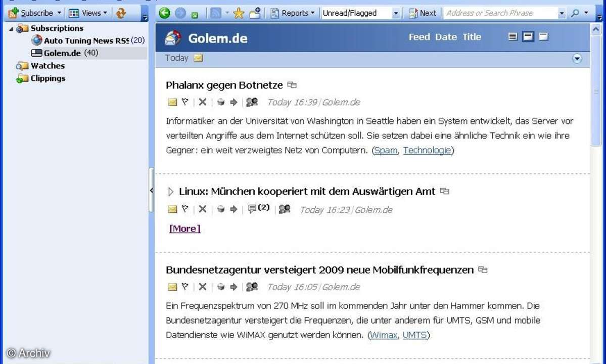
Task: Click the magnifier search icon
Action: pos(575,13)
